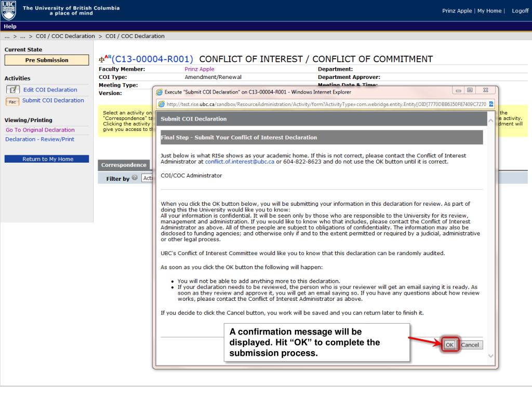Image resolution: width=532 pixels, height=399 pixels.
Task: Switch to the Correspondence tab
Action: pos(123,165)
